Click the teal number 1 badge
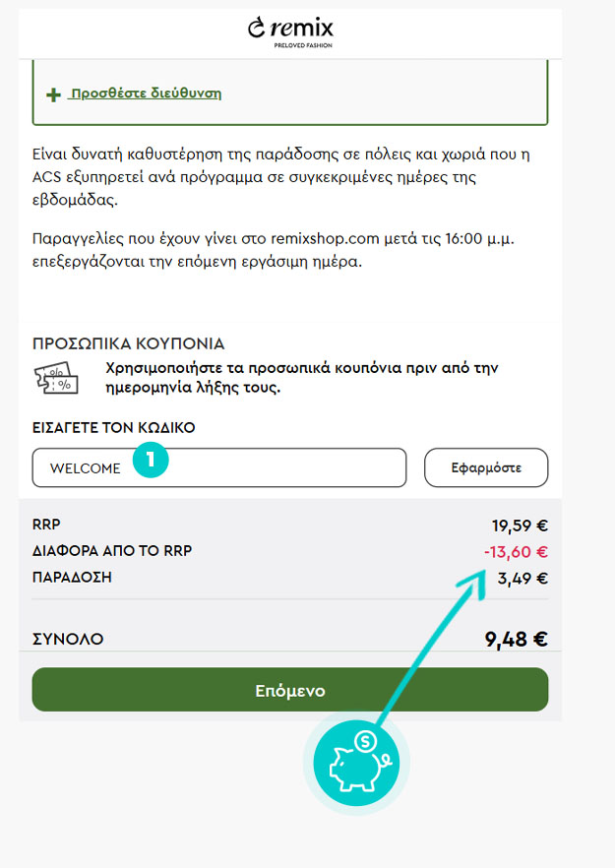This screenshot has width=615, height=868. [152, 458]
